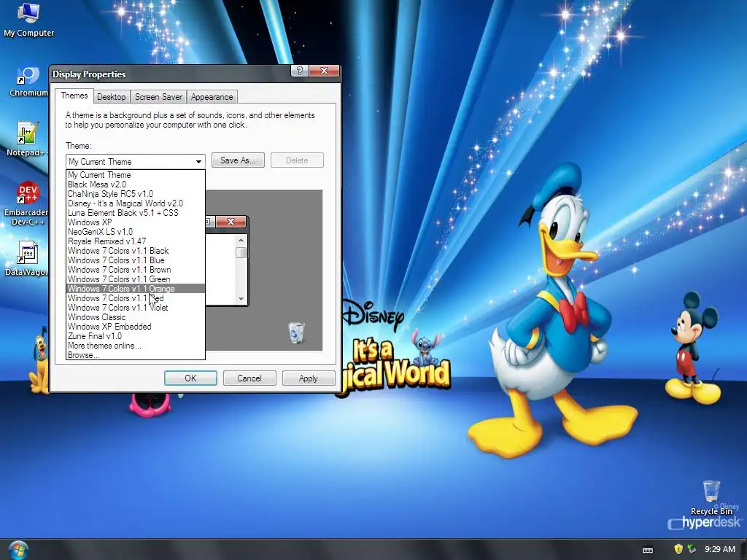Open the Recycle Bin desktop icon
Screen dimensions: 747x560
(711, 498)
